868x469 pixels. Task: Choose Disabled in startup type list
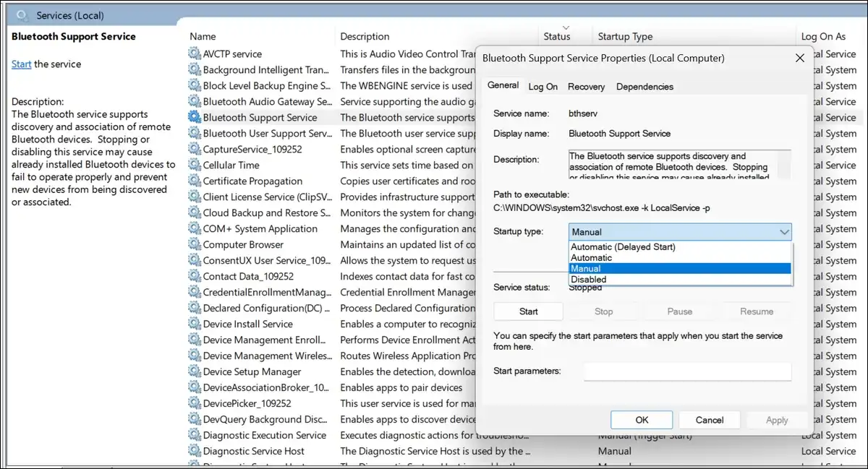click(680, 279)
